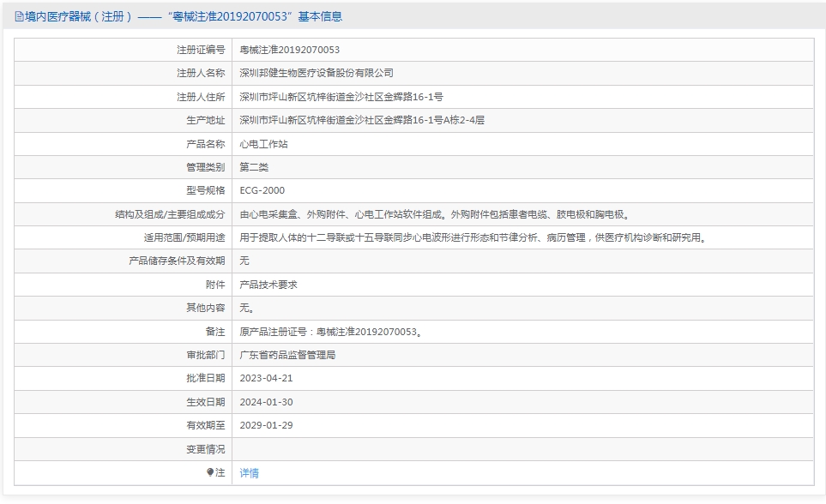
Task: Click the product name 心电工作站
Action: (x=264, y=144)
